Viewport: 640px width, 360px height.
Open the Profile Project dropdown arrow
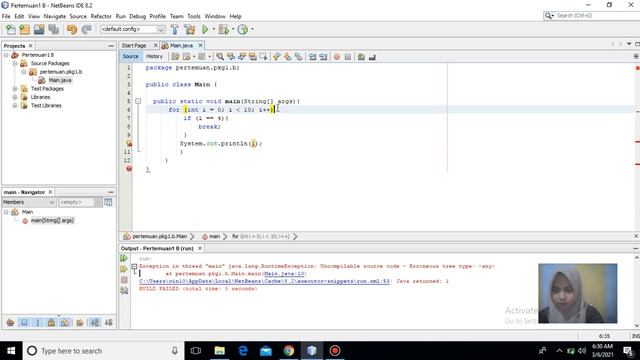tap(252, 29)
